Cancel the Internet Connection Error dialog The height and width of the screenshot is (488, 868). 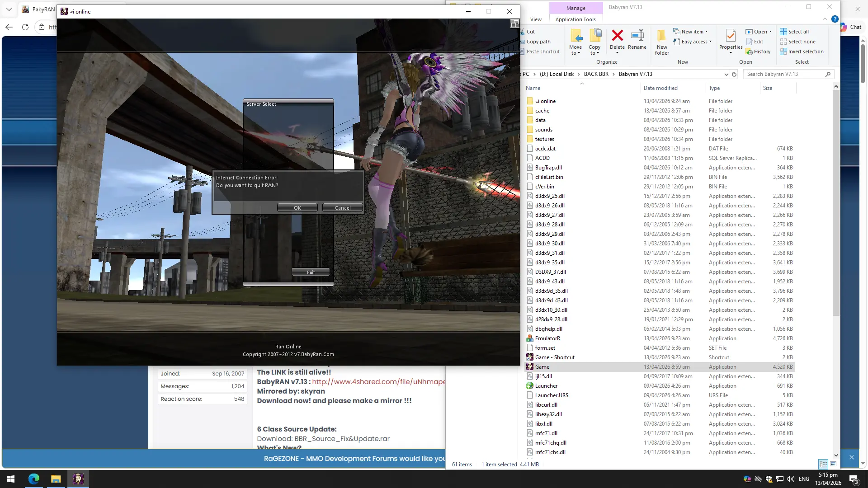tap(343, 207)
